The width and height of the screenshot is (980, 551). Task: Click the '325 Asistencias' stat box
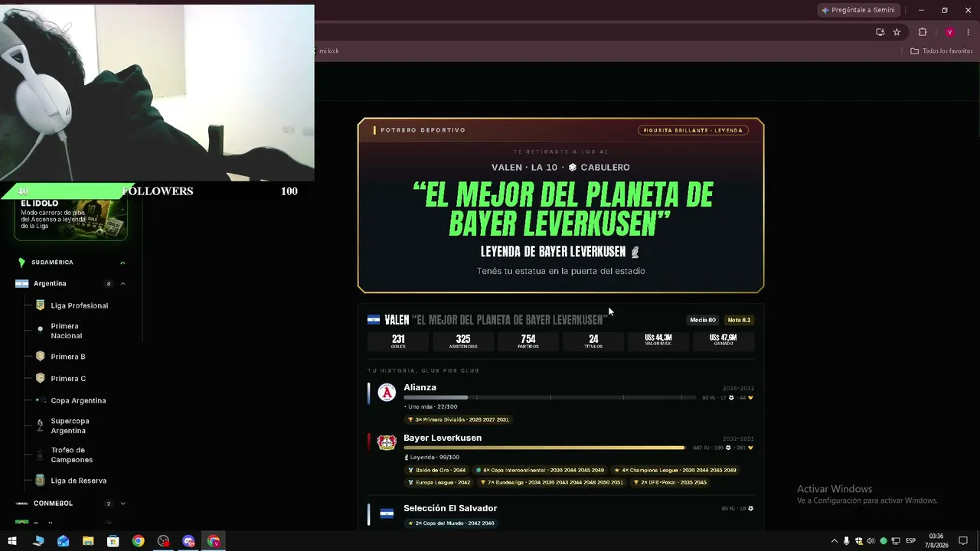tap(463, 341)
